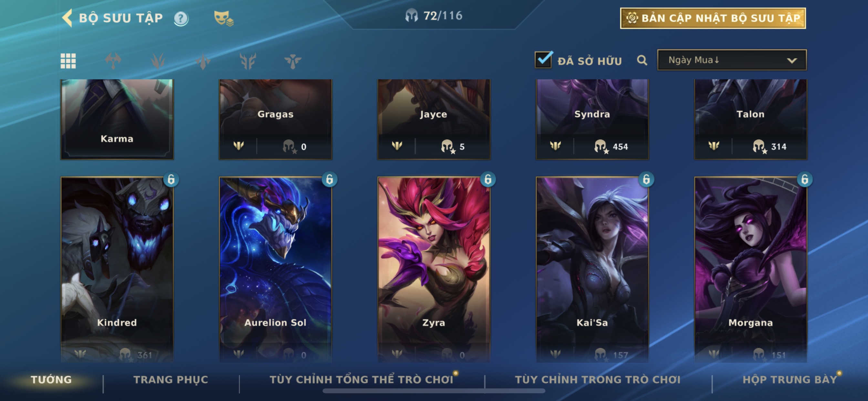Screen dimensions: 868x401
Task: Filter champions by fighter role icon
Action: 113,61
